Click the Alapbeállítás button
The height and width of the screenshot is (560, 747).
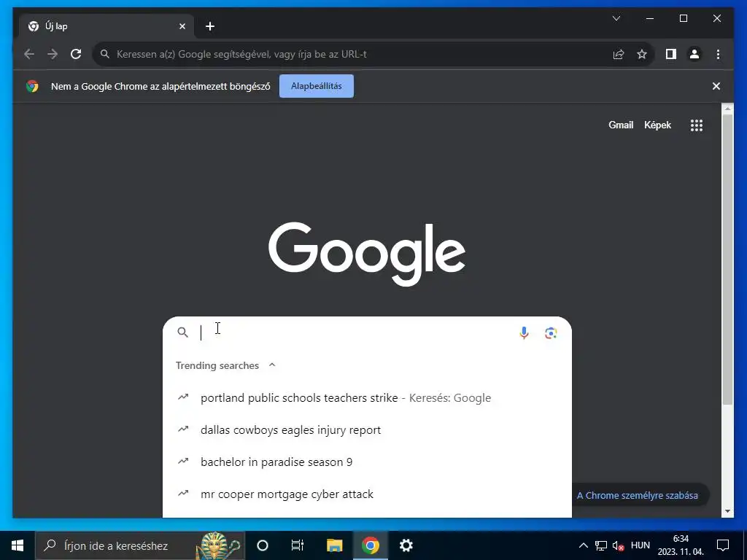tap(317, 86)
